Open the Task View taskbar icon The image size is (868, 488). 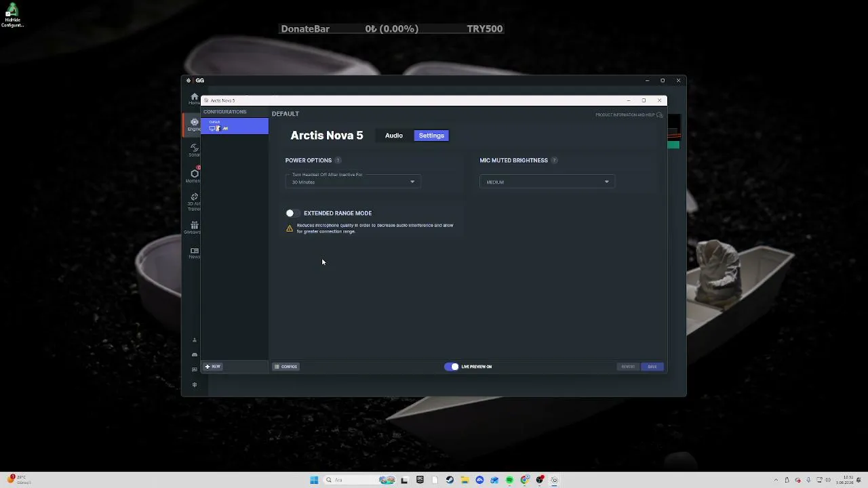[x=405, y=480]
